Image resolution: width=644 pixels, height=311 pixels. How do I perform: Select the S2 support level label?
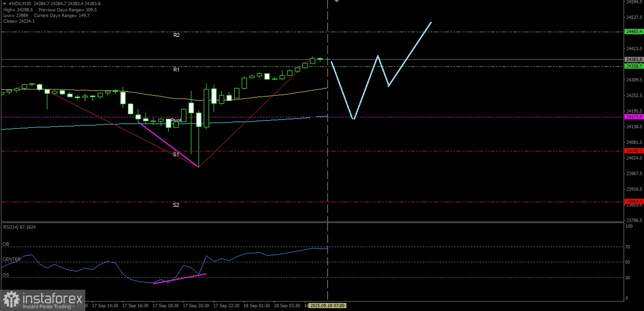tap(176, 205)
